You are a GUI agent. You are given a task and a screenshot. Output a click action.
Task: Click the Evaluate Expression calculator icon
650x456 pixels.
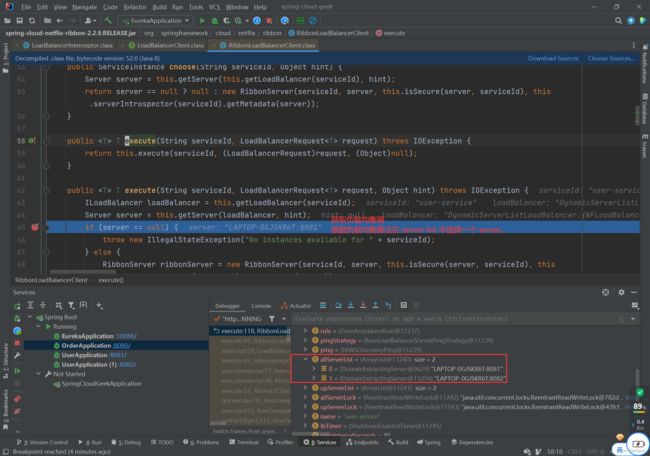[404, 306]
